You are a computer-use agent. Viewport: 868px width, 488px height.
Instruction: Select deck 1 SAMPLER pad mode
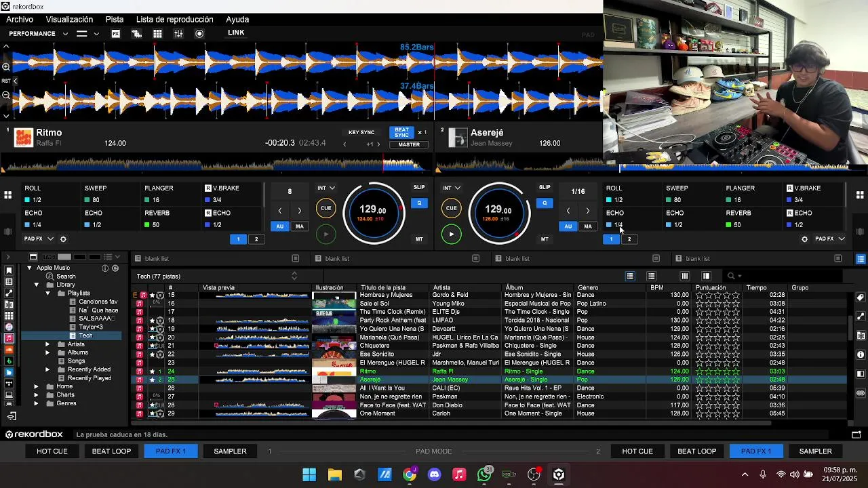coord(230,451)
